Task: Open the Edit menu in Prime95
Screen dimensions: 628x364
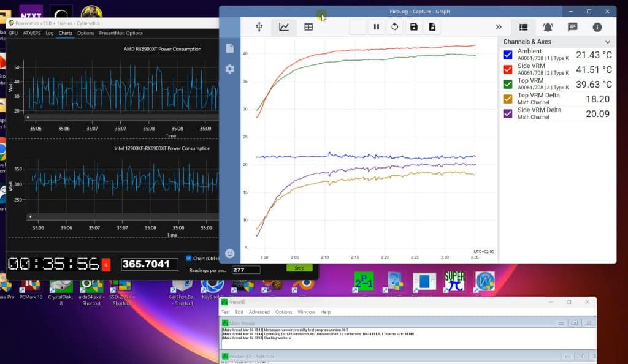Action: pos(239,312)
